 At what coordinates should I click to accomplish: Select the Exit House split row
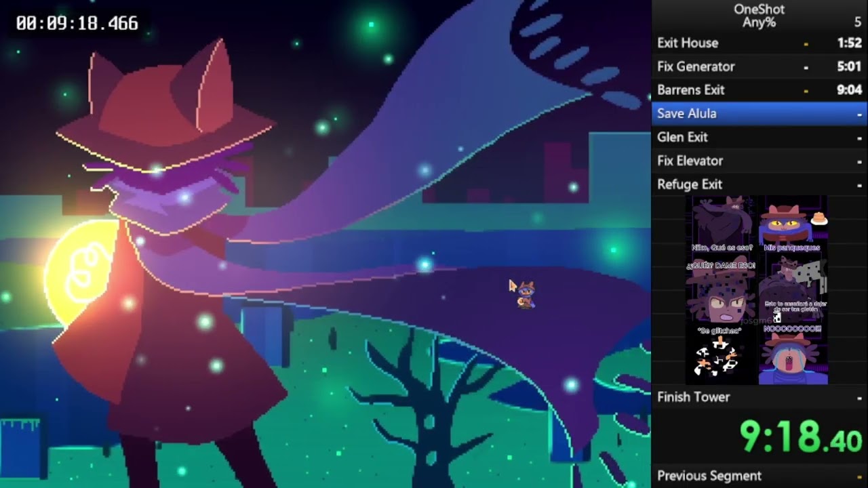[x=759, y=43]
